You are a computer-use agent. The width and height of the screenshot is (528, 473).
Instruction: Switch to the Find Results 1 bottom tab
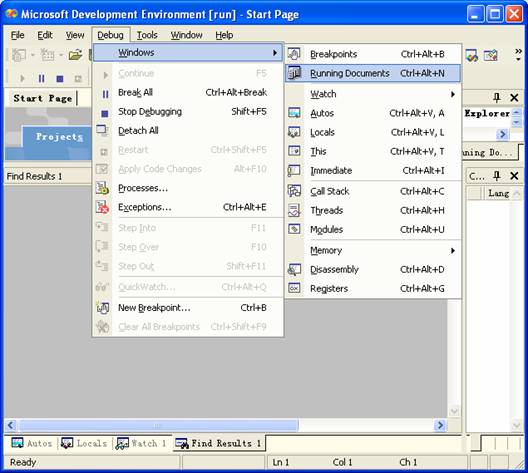click(x=219, y=443)
